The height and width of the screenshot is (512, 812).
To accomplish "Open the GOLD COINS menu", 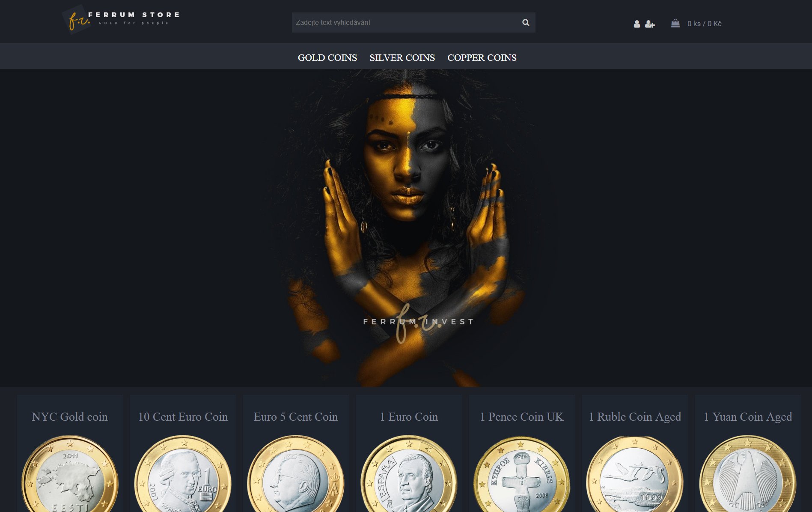I will point(327,58).
